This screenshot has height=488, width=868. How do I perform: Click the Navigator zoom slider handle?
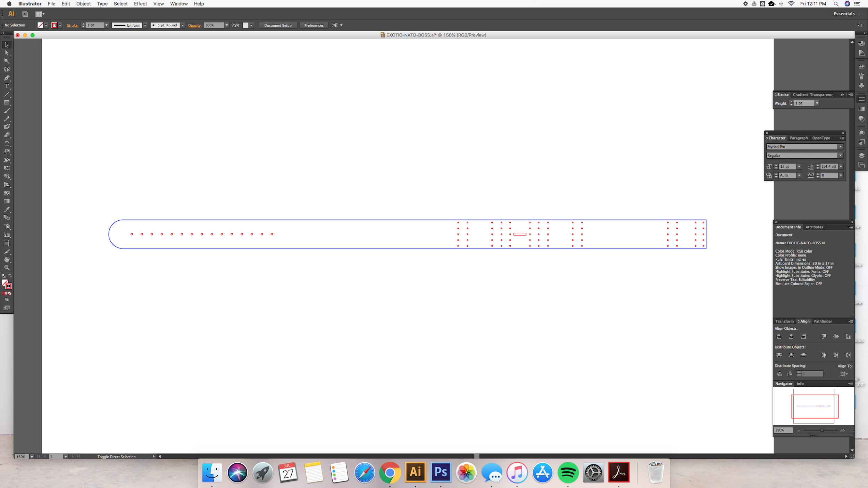coord(822,430)
